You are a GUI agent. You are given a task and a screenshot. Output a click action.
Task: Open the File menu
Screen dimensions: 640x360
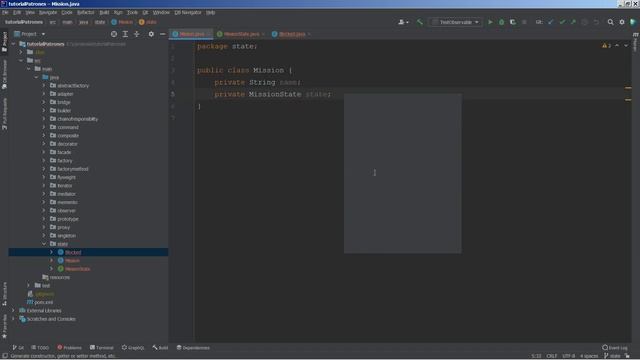click(x=5, y=13)
